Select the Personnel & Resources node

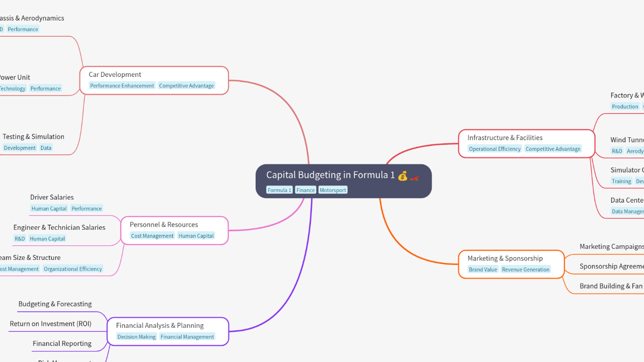point(175,231)
